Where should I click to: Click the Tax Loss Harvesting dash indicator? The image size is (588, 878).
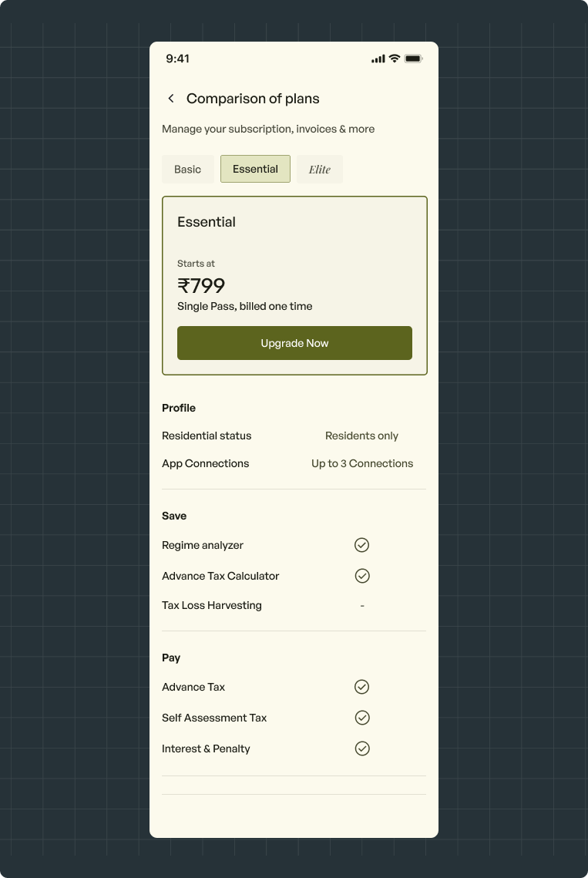(x=362, y=605)
